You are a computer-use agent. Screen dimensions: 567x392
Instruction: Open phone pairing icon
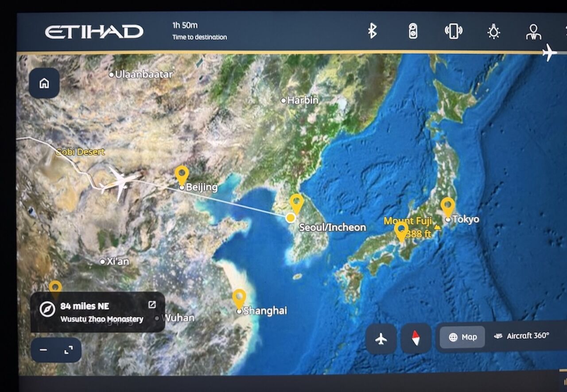click(x=454, y=31)
